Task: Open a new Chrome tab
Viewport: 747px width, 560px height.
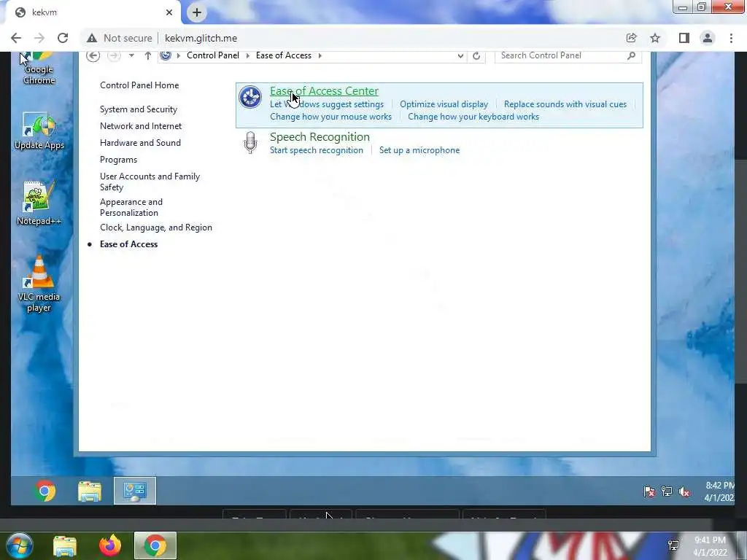Action: 197,12
